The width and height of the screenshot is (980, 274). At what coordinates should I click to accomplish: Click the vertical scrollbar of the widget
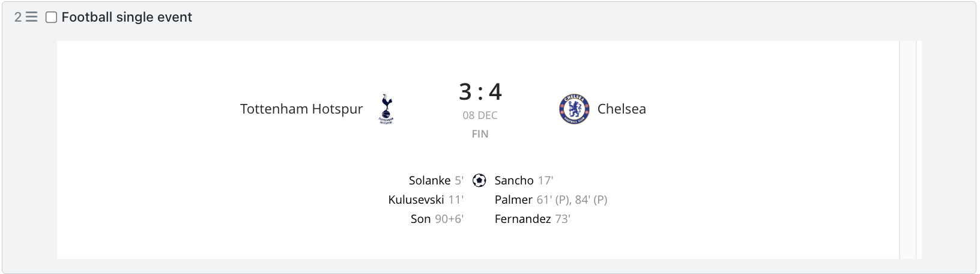[908, 150]
